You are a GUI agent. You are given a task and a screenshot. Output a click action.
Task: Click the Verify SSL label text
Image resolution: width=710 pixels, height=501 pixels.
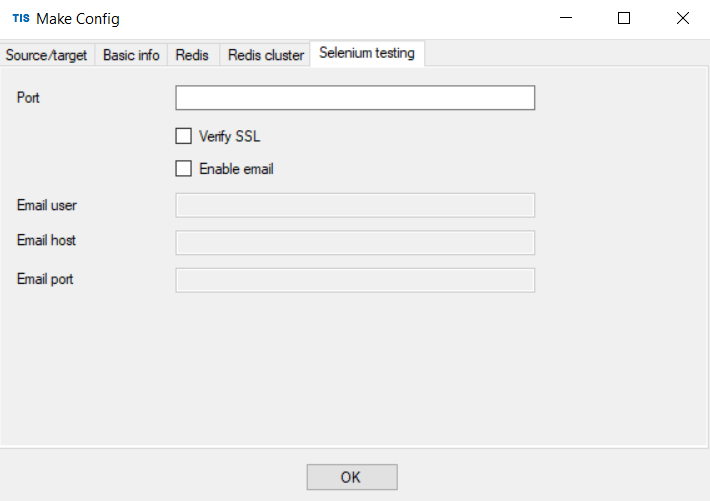(230, 136)
